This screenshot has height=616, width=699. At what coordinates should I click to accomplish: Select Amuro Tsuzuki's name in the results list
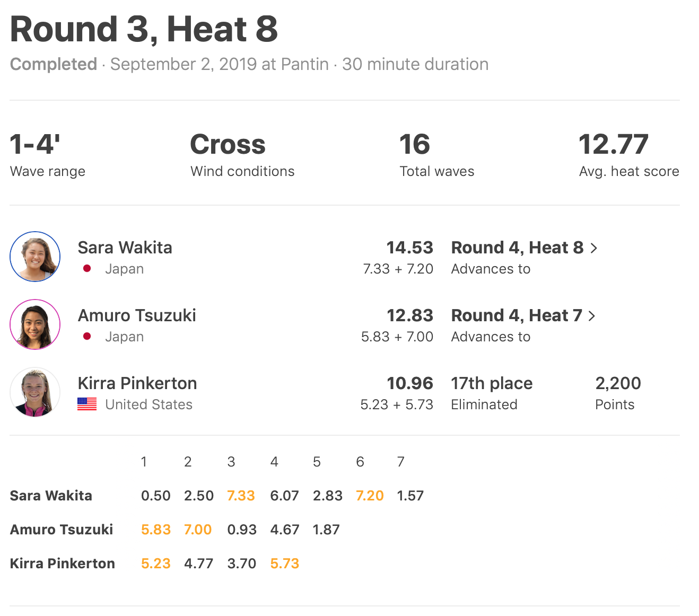(137, 315)
